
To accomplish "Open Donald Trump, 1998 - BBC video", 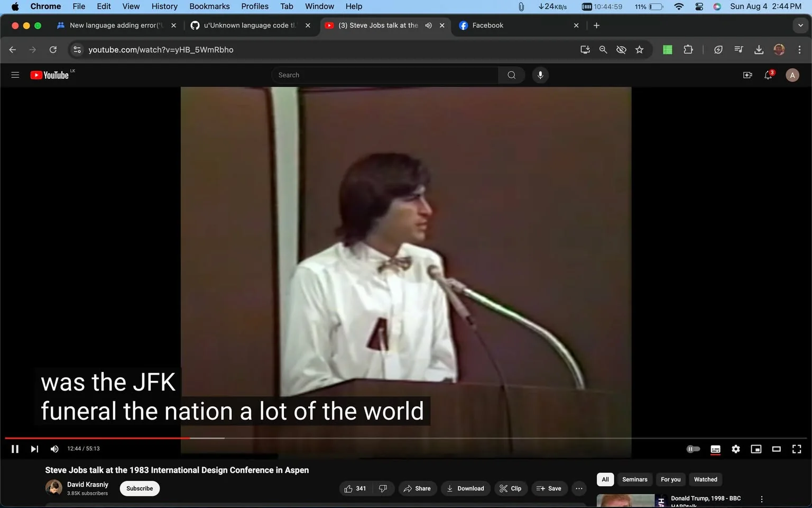I will tap(706, 498).
